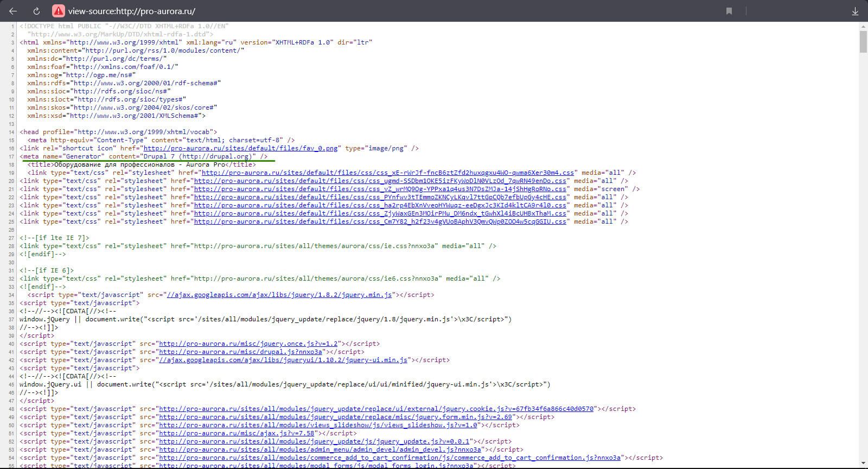The image size is (868, 469).
Task: Click the vertical scrollbar thumb
Action: (863, 42)
